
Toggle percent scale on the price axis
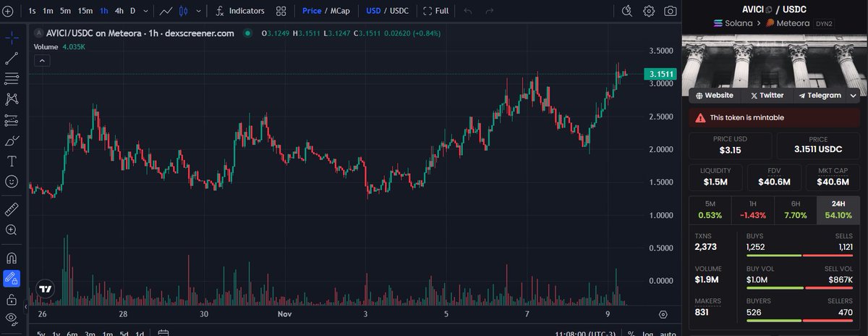(631, 333)
